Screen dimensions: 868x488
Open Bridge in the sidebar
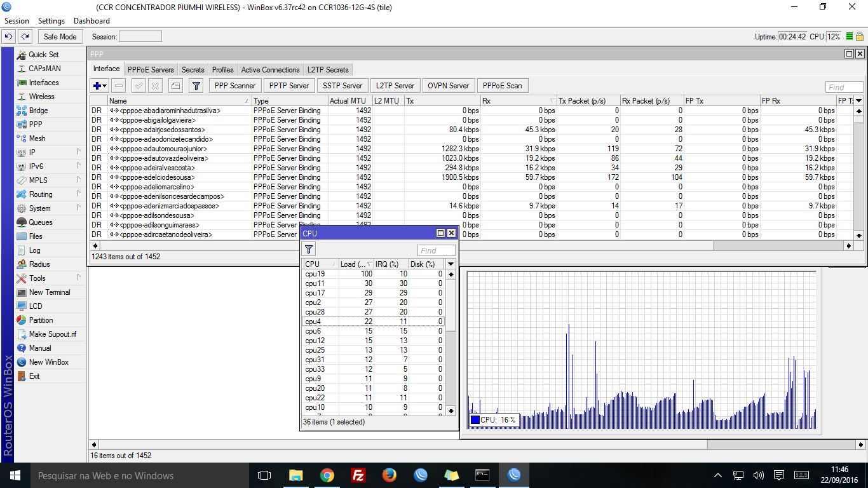click(x=38, y=111)
